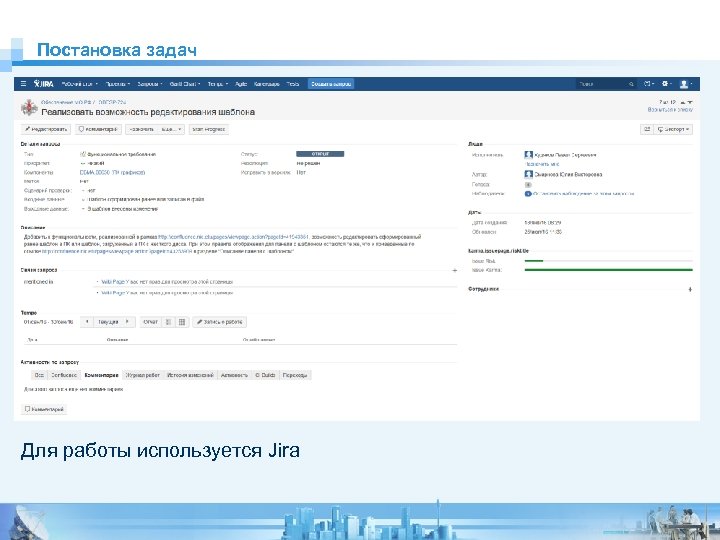Image resolution: width=720 pixels, height=540 pixels.
Task: Click the Назначить button
Action: (x=141, y=129)
